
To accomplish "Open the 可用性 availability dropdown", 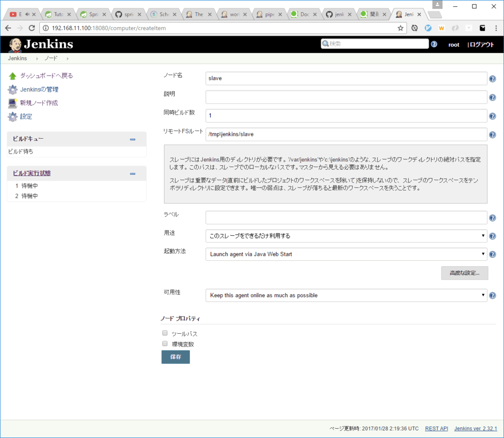I will click(346, 295).
